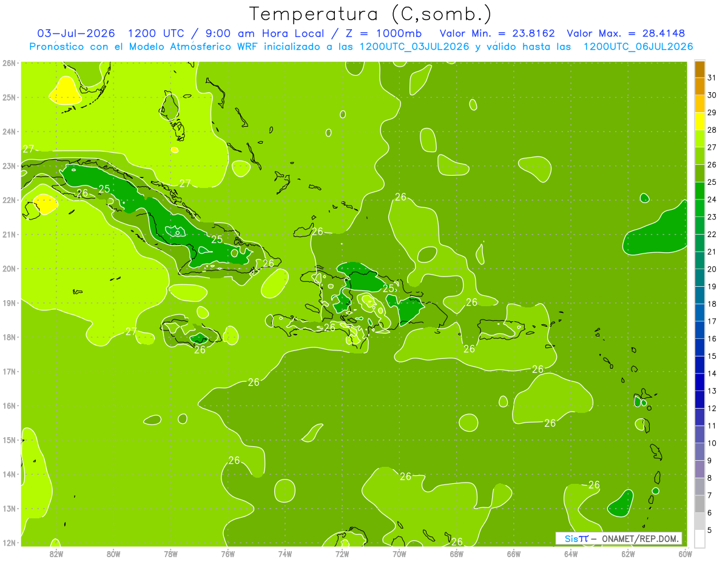728x562 pixels.
Task: Click the '20N' latitude axis label
Action: (9, 269)
